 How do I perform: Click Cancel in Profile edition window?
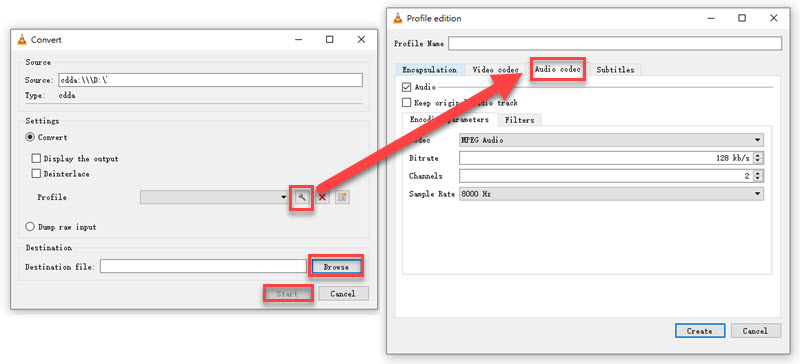(x=755, y=331)
